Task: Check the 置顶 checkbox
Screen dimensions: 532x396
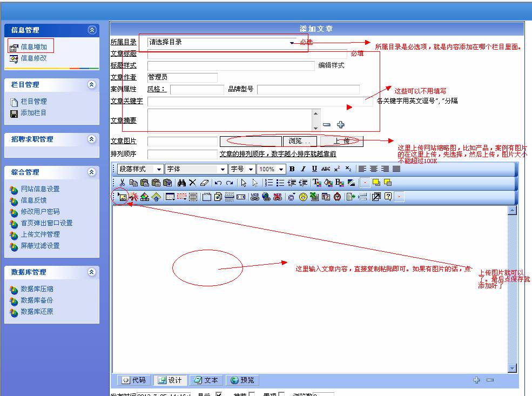Action: tap(281, 393)
